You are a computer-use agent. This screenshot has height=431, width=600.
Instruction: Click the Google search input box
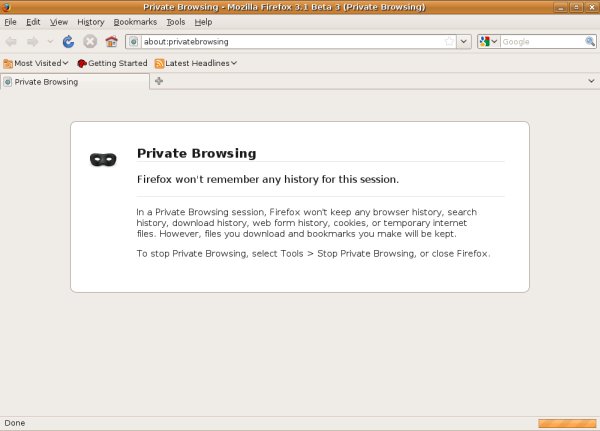click(542, 41)
